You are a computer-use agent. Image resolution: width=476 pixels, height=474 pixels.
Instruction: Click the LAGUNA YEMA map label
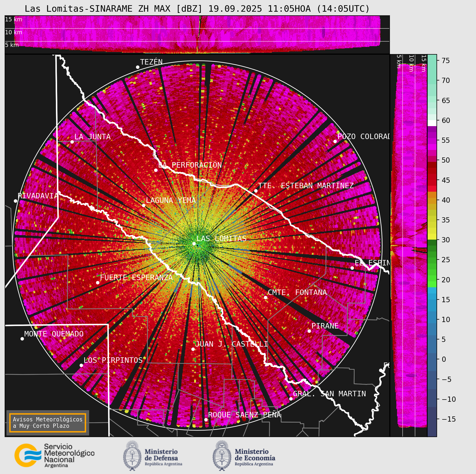(x=171, y=200)
